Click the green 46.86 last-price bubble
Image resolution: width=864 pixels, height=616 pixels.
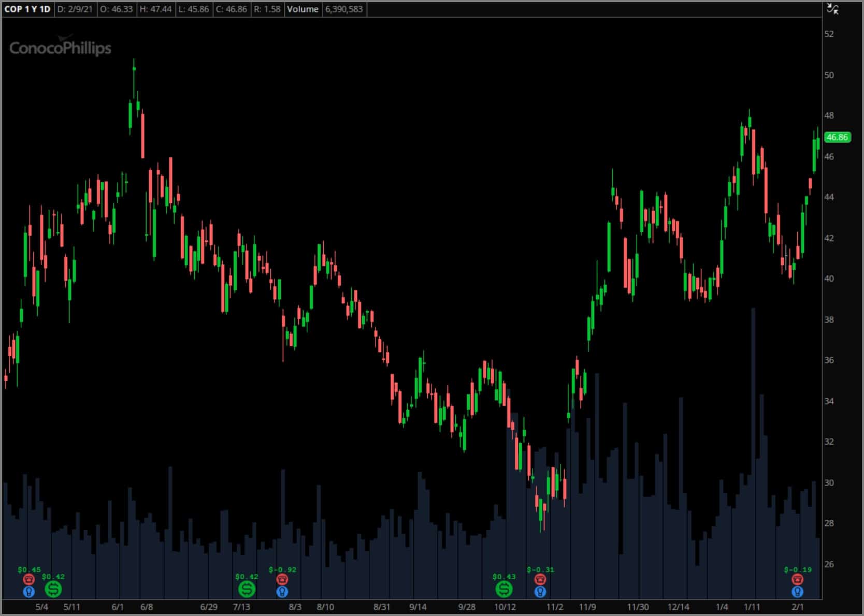tap(837, 137)
